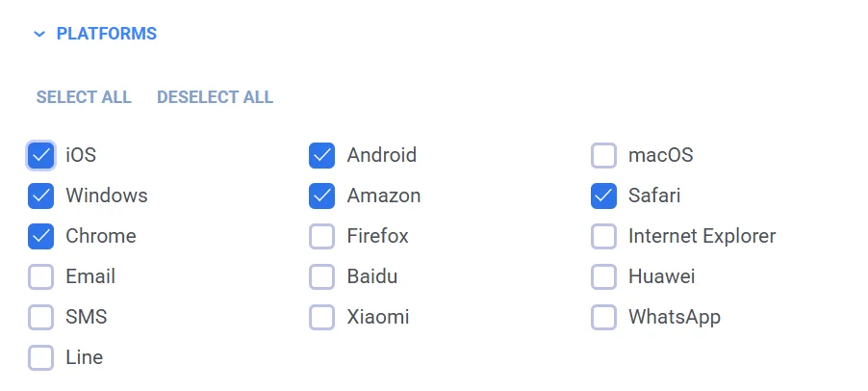The height and width of the screenshot is (391, 868).
Task: Tick the SMS checkbox
Action: pos(41,317)
